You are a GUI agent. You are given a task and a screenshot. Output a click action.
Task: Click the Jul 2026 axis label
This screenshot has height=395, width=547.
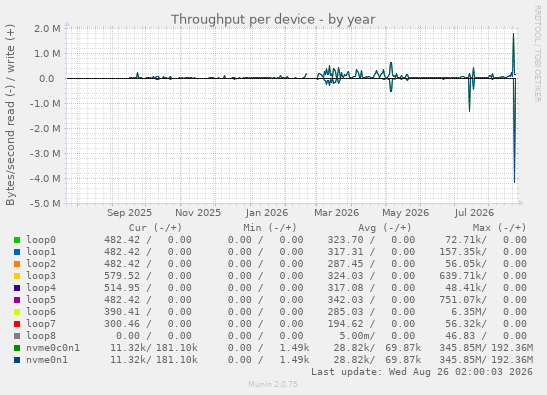click(474, 213)
